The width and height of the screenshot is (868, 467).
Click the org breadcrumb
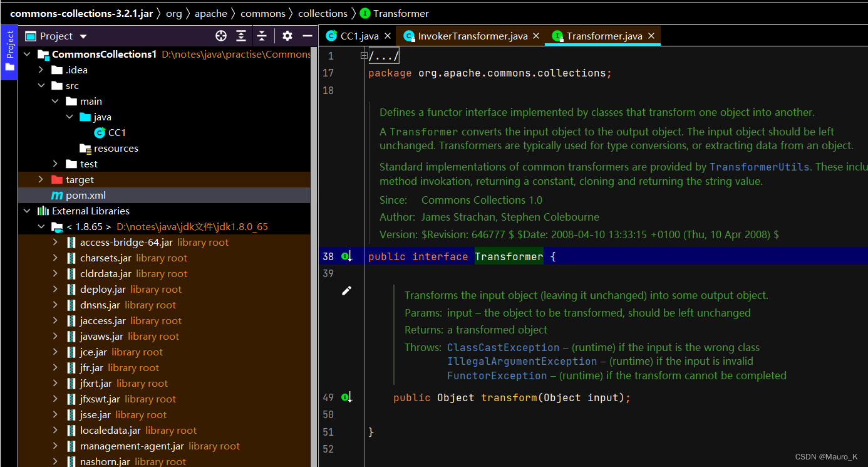[174, 13]
